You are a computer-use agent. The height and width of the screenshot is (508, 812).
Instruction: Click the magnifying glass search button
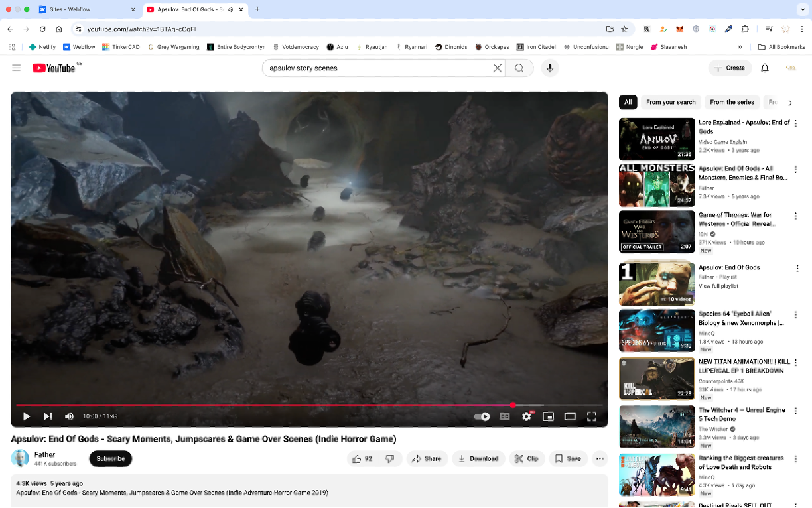[519, 68]
